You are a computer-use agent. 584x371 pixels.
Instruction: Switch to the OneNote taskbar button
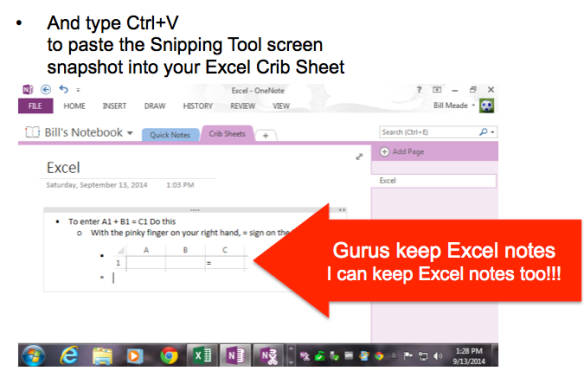(x=235, y=355)
